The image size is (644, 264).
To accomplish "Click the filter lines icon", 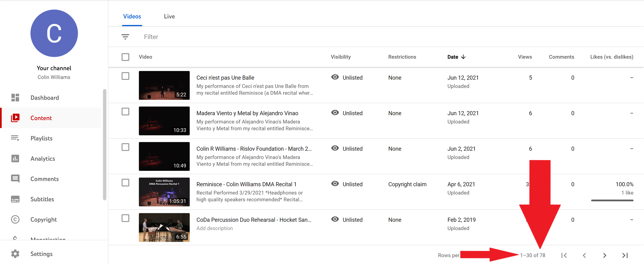I will 125,37.
